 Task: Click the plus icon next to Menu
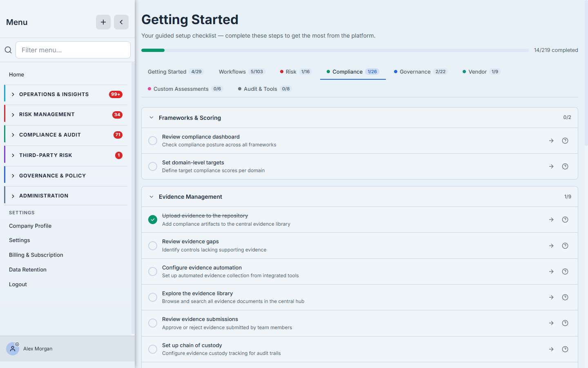tap(103, 22)
